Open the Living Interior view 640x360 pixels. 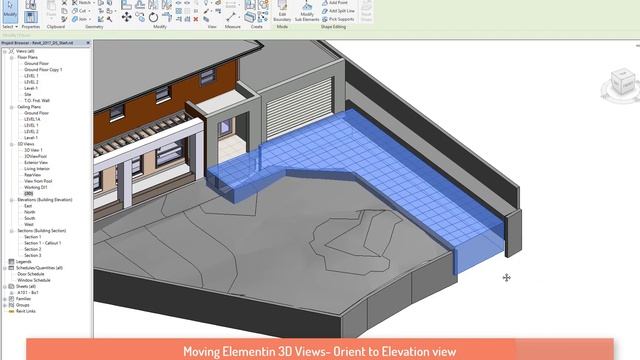click(37, 169)
